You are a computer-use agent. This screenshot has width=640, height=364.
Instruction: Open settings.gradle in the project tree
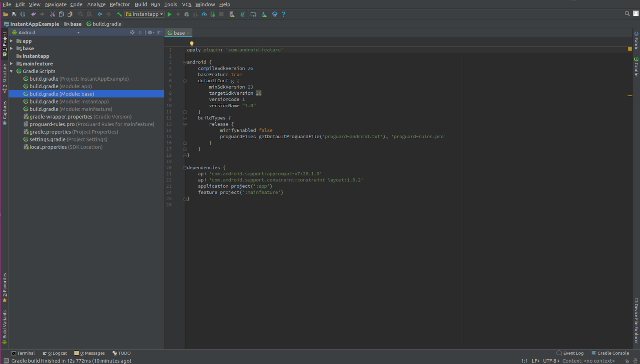[47, 139]
